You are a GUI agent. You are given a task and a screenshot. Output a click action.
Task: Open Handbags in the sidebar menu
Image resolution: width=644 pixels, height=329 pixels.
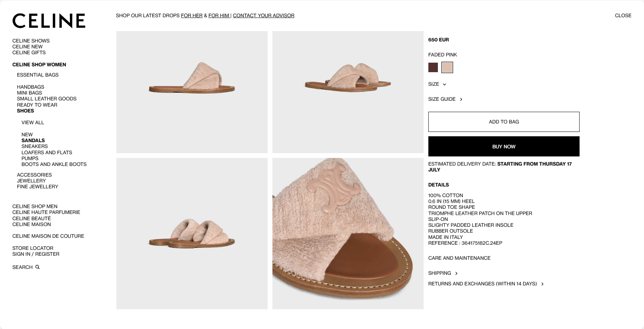[x=30, y=87]
